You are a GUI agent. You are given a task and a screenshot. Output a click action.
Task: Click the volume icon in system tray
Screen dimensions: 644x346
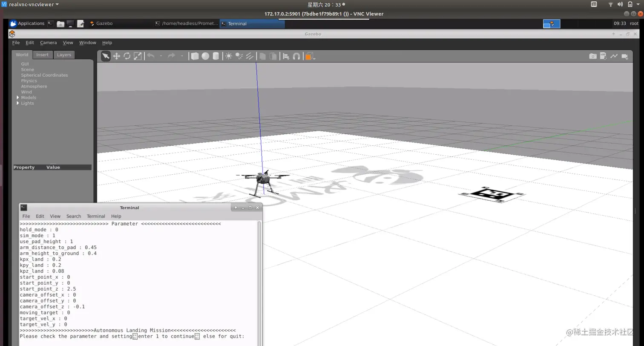620,4
